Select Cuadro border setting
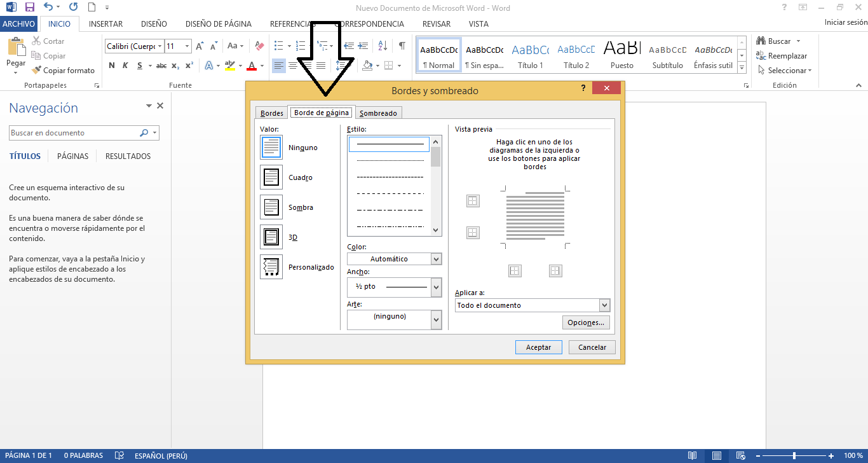The image size is (868, 463). (271, 177)
